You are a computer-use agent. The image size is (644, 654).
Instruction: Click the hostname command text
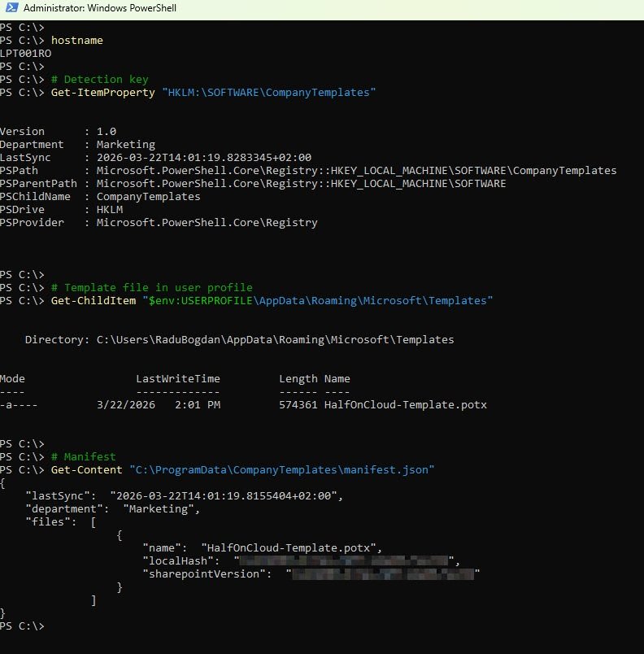click(x=76, y=40)
